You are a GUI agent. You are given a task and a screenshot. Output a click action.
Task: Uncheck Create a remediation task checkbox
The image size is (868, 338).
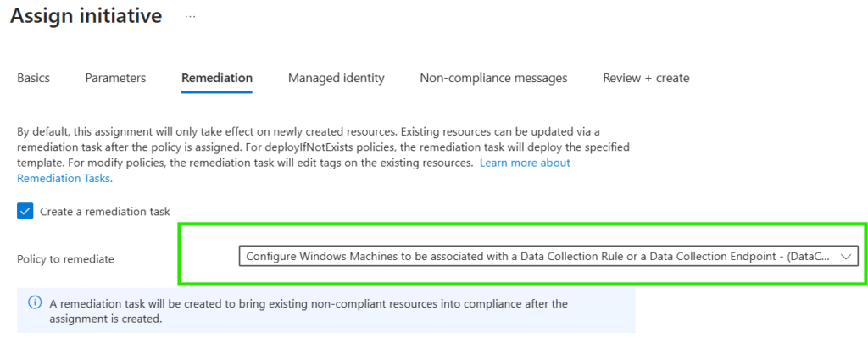click(25, 211)
